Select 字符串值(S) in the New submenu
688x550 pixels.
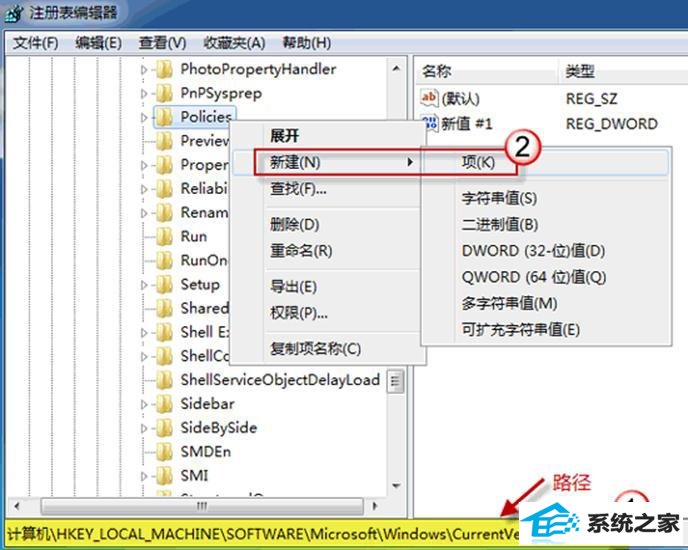coord(499,198)
